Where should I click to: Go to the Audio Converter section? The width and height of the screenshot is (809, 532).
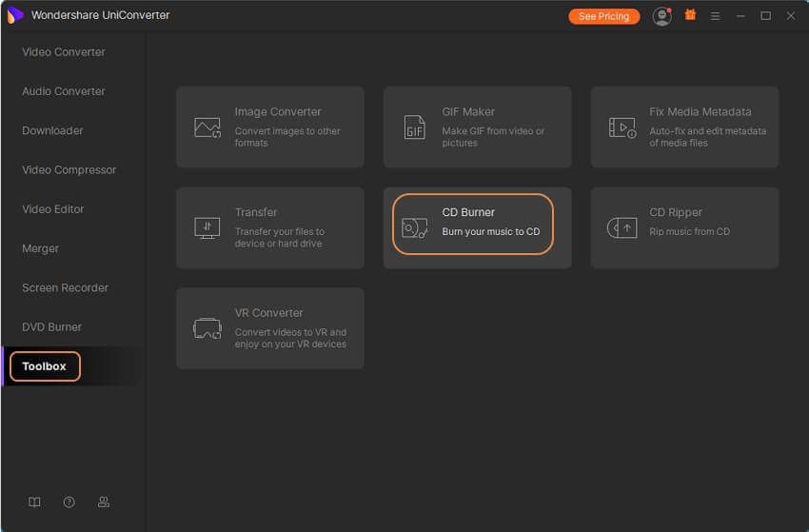64,91
